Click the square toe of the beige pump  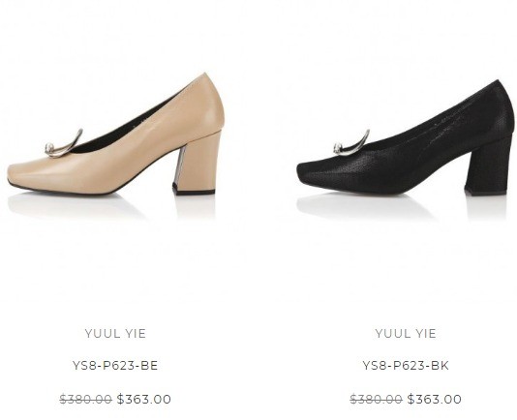[25, 174]
